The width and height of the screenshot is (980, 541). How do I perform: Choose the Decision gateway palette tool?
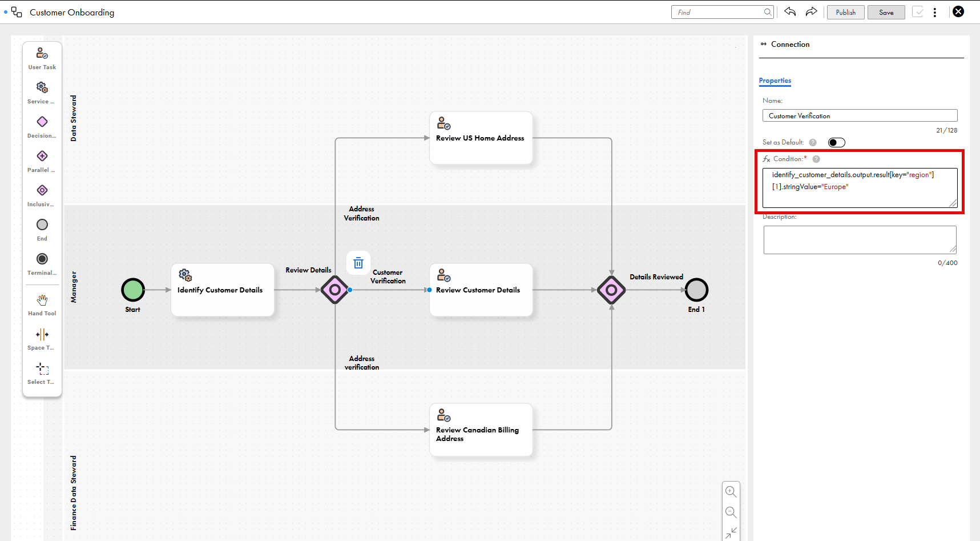coord(42,127)
